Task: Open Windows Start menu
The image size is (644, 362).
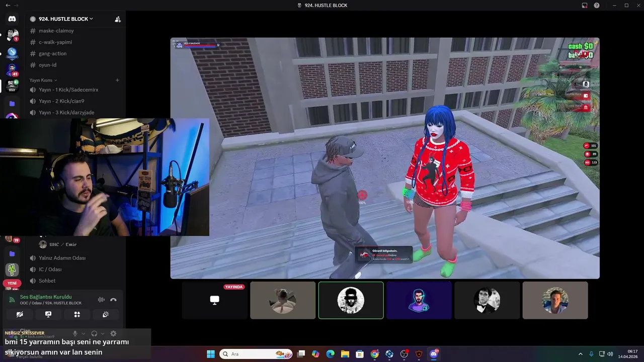Action: 211,354
